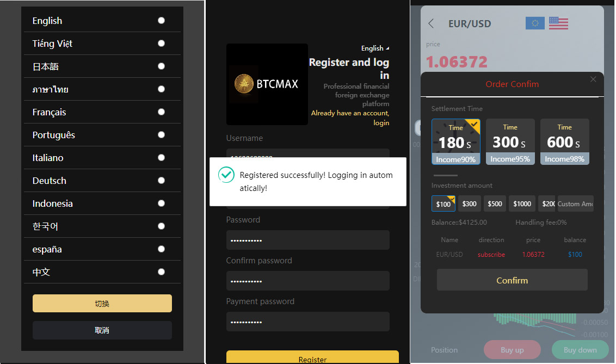Select the 한국어 radio button
Image resolution: width=616 pixels, height=364 pixels.
pos(161,226)
